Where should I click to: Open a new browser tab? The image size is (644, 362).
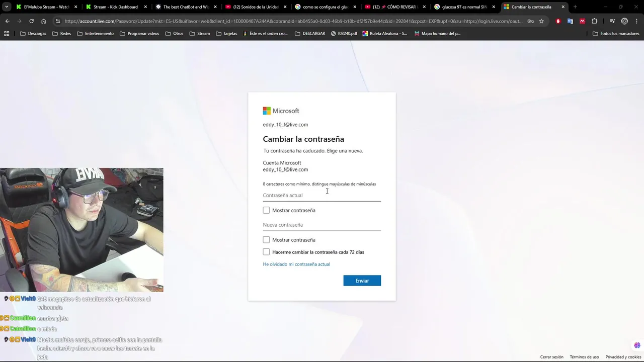pos(575,7)
